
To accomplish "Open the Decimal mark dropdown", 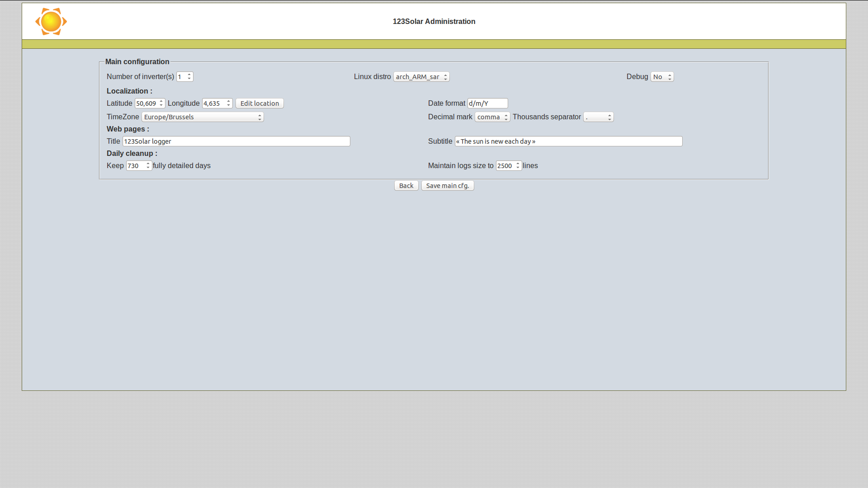I will [x=492, y=117].
